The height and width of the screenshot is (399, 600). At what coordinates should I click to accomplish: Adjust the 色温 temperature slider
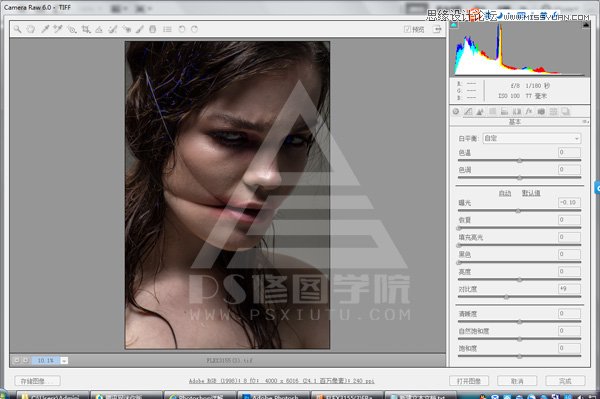(520, 160)
